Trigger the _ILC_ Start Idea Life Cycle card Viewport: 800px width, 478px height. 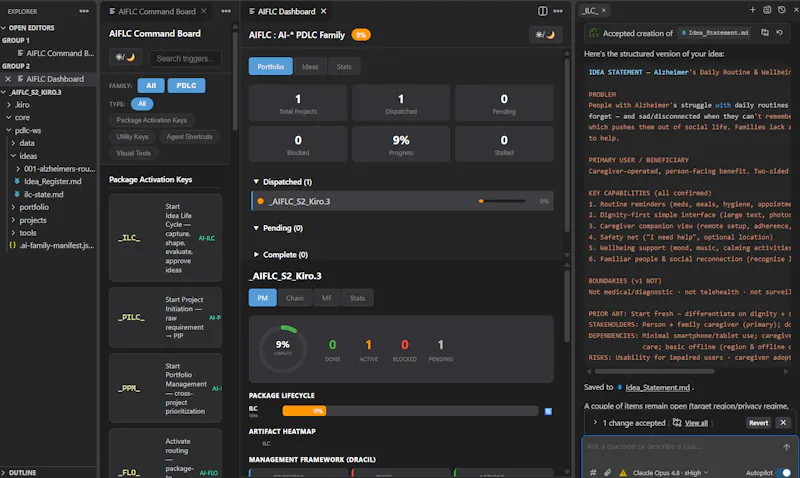(165, 238)
